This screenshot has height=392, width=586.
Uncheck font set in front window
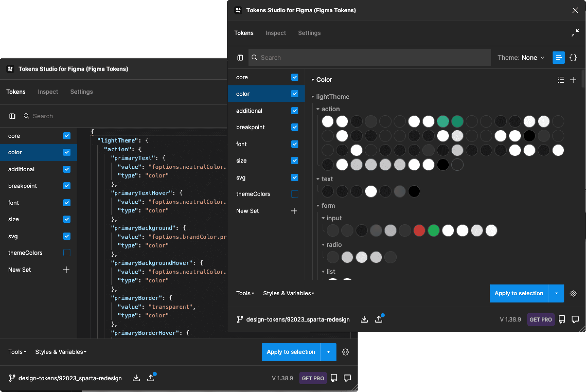point(295,144)
